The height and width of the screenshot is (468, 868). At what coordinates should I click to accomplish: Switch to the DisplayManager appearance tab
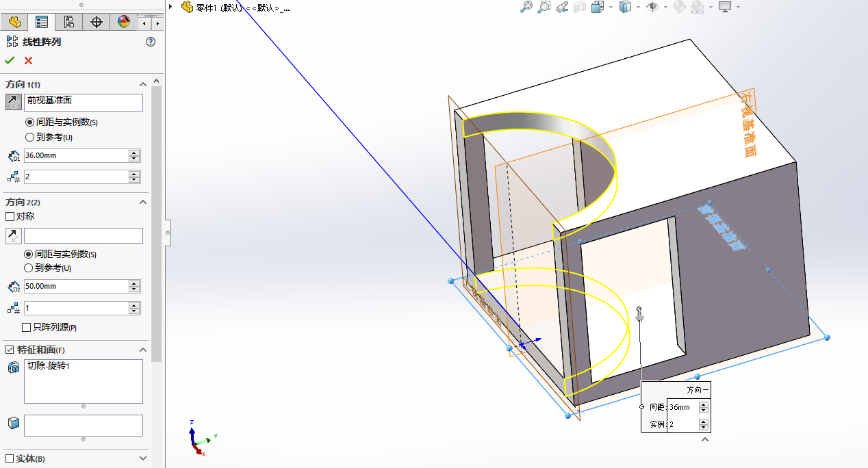click(123, 22)
